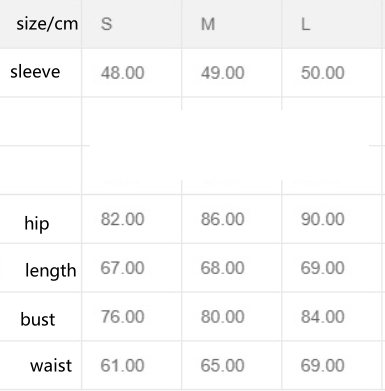Select bust value 80.00
This screenshot has width=385, height=391.
click(x=223, y=317)
